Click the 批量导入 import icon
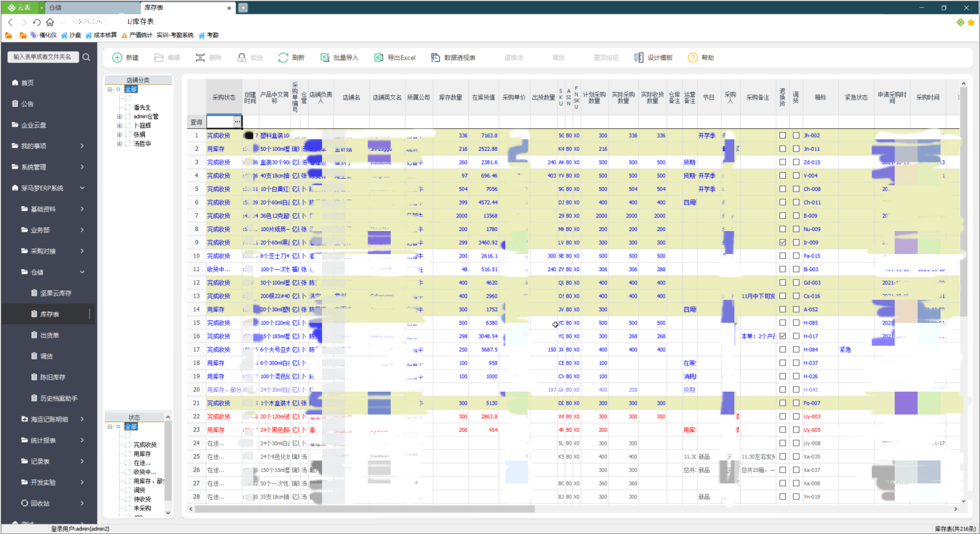Viewport: 980px width, 534px height. click(325, 58)
